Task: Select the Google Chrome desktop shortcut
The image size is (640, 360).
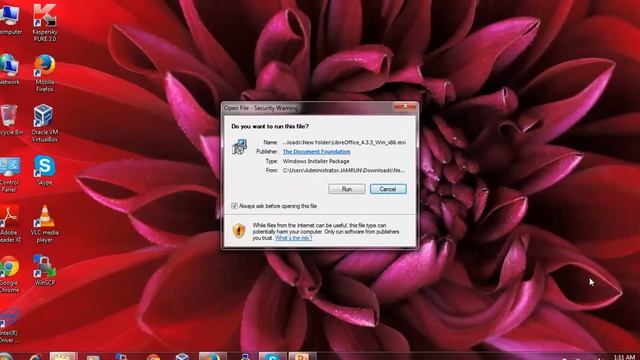Action: click(x=10, y=274)
